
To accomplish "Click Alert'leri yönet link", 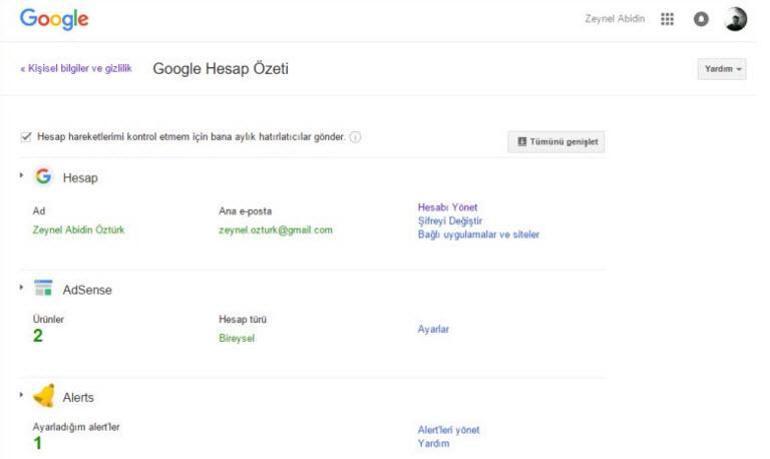I will tap(448, 430).
